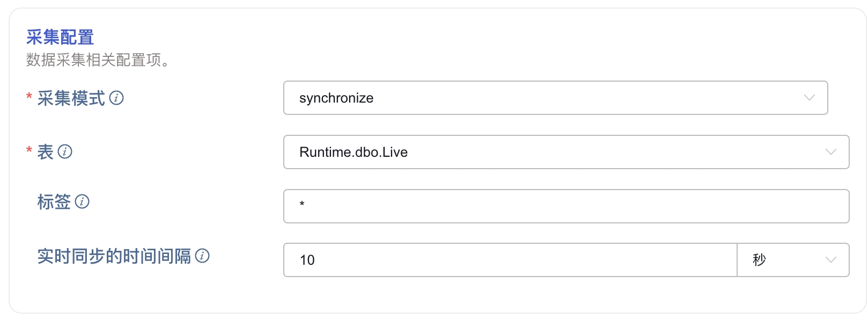Focus the 标签 input field containing asterisk
The height and width of the screenshot is (319, 868).
click(566, 206)
